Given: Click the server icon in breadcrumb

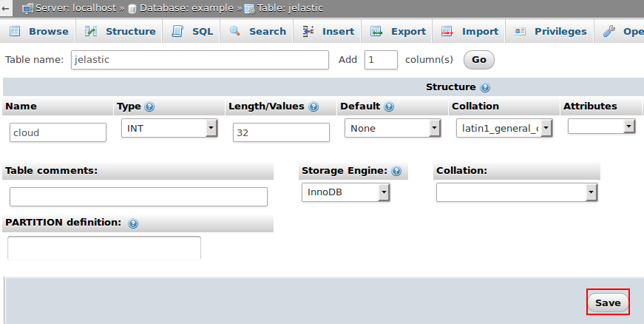Looking at the screenshot, I should pyautogui.click(x=27, y=9).
